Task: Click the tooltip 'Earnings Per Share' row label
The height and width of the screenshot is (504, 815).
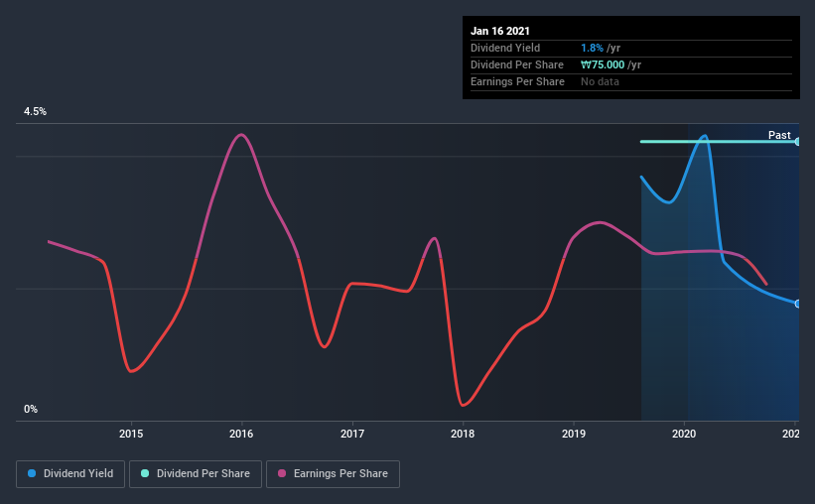Action: (x=518, y=81)
